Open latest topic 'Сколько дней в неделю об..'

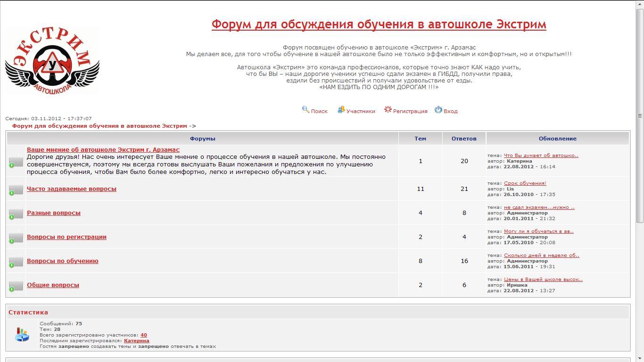point(542,255)
